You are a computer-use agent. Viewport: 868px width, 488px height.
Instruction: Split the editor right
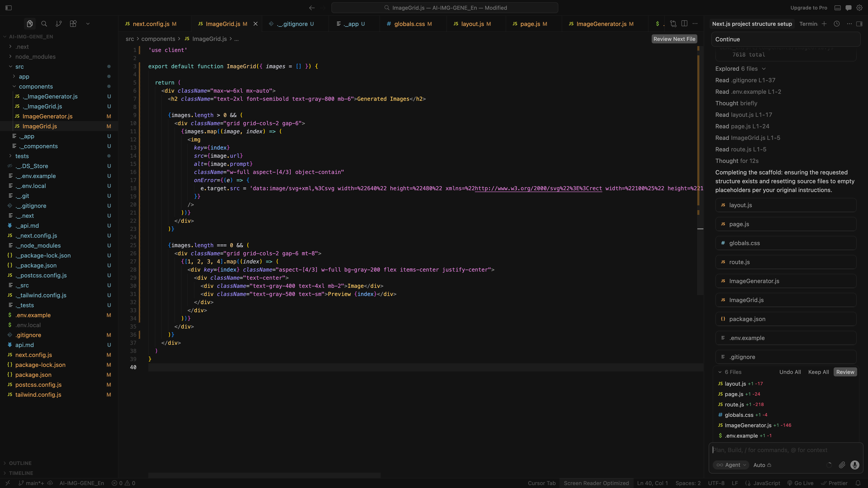(684, 23)
